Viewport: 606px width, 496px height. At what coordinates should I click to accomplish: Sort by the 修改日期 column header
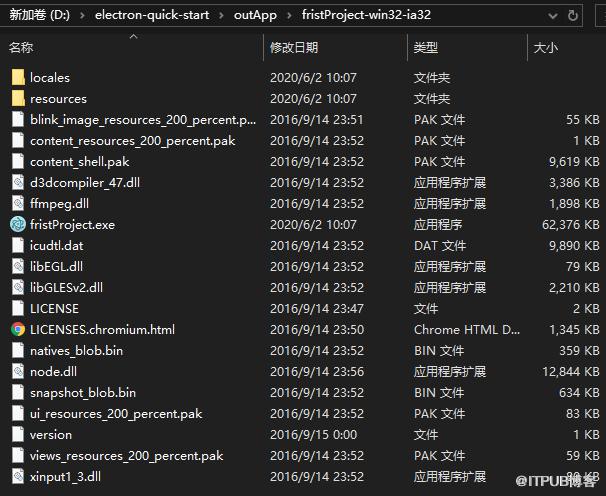(294, 48)
